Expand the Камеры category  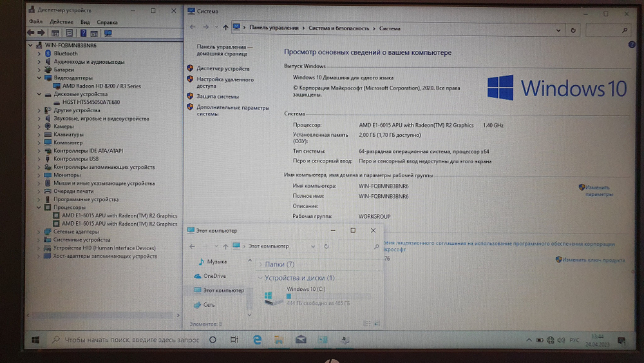pos(39,126)
